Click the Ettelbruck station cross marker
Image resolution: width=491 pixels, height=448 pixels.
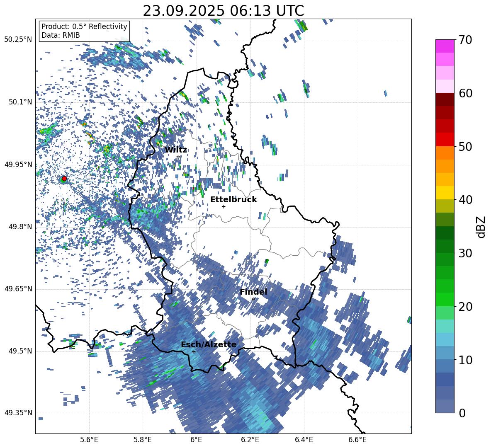tap(224, 206)
